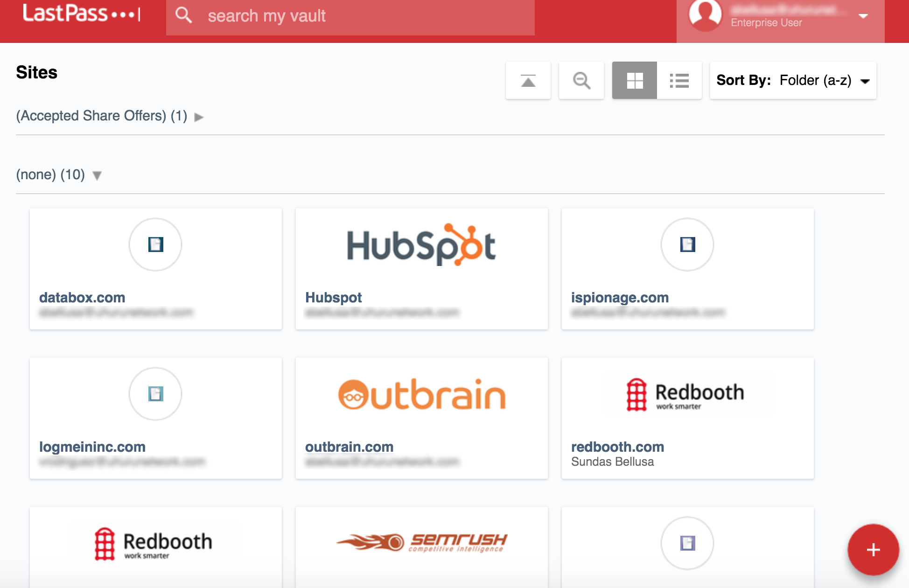Switch to grid view
This screenshot has height=588, width=909.
[635, 80]
